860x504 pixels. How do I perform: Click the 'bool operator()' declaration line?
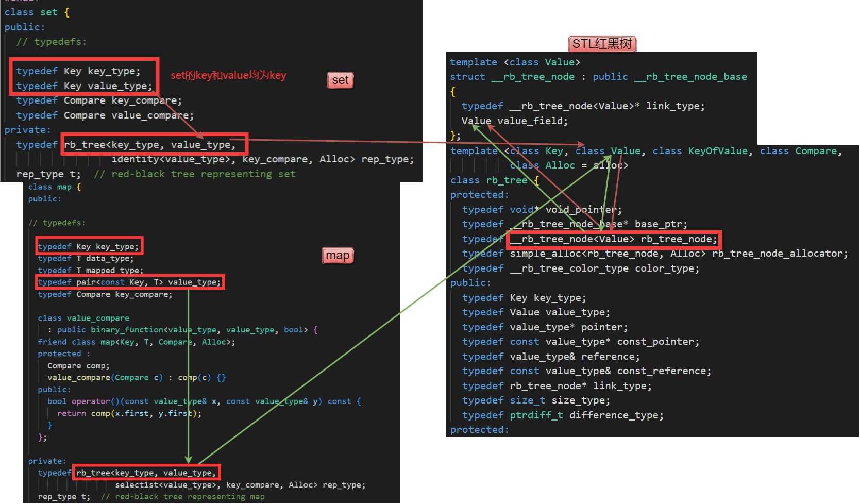[x=204, y=401]
